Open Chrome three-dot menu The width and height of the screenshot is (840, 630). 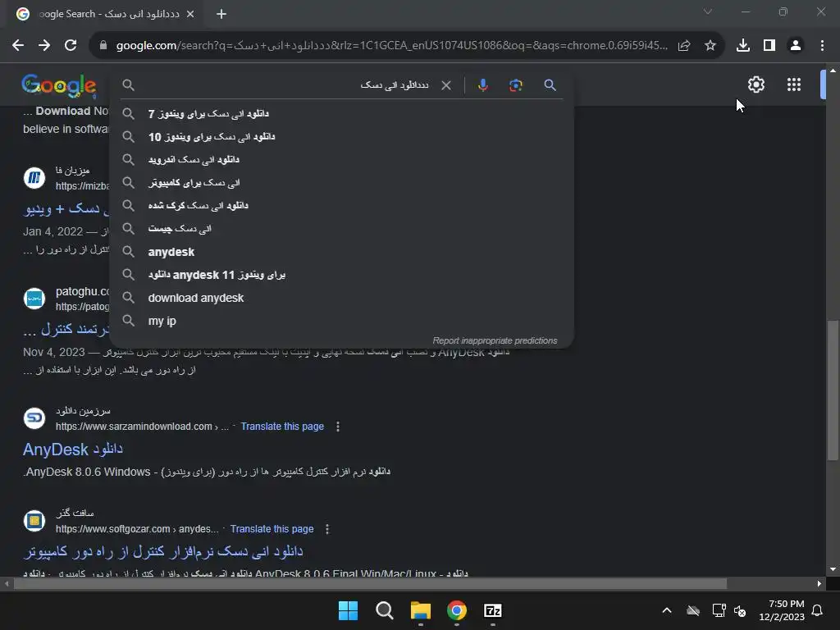[822, 46]
